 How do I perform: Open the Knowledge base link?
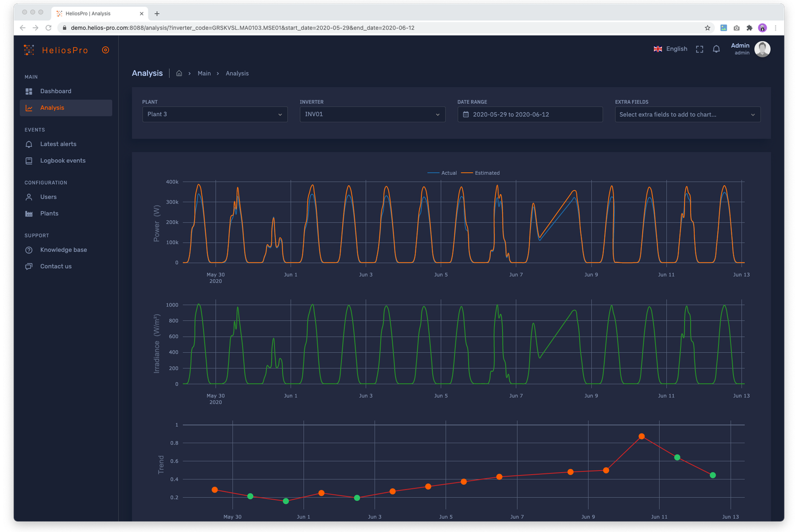click(63, 250)
